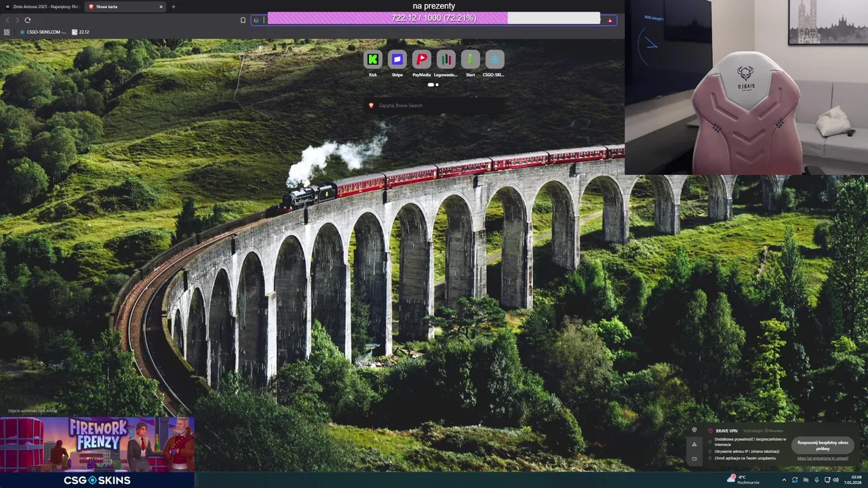Open the CSGO-SKINS.COM bookmark
This screenshot has width=868, height=488.
[43, 32]
